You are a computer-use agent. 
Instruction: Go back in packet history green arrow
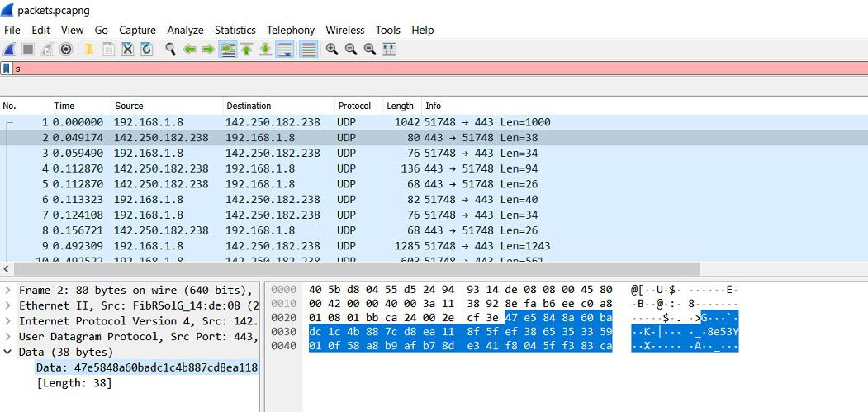point(190,50)
